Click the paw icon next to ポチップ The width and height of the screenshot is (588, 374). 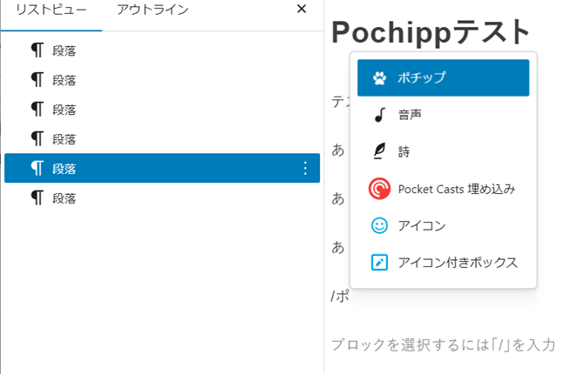click(x=379, y=78)
